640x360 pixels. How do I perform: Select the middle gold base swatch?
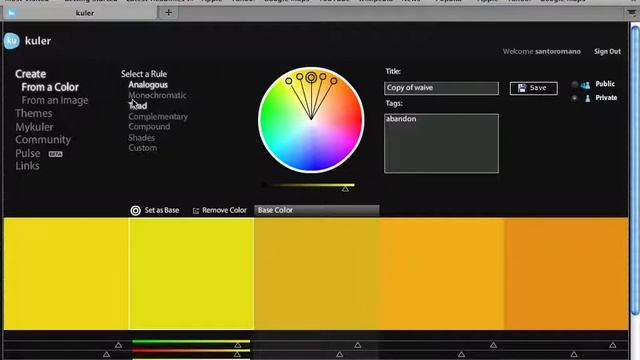coord(316,273)
